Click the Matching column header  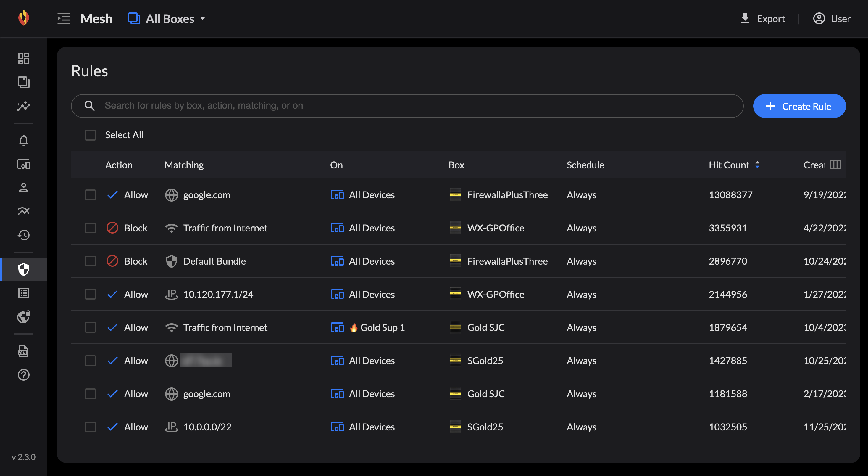[184, 165]
